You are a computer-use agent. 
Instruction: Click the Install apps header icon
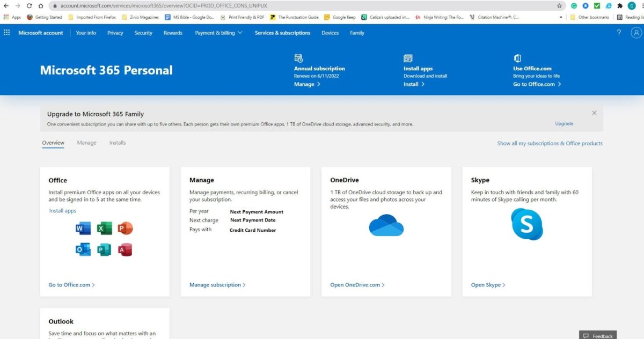click(x=408, y=58)
